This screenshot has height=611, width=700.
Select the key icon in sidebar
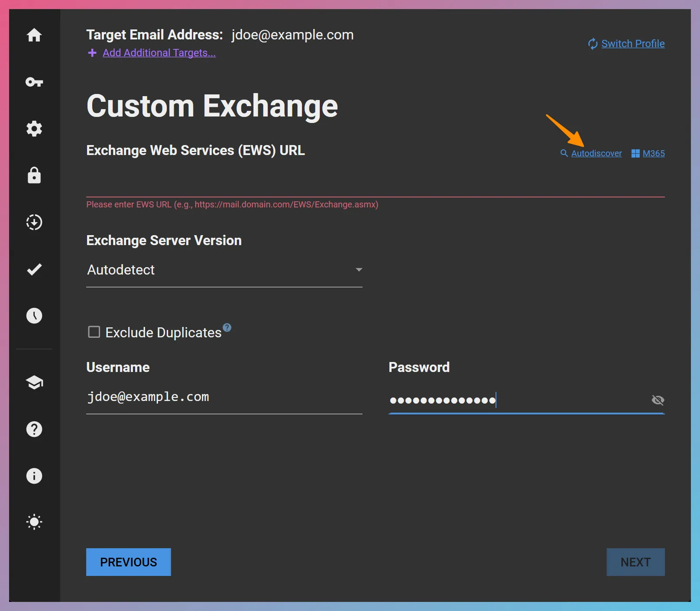tap(34, 82)
